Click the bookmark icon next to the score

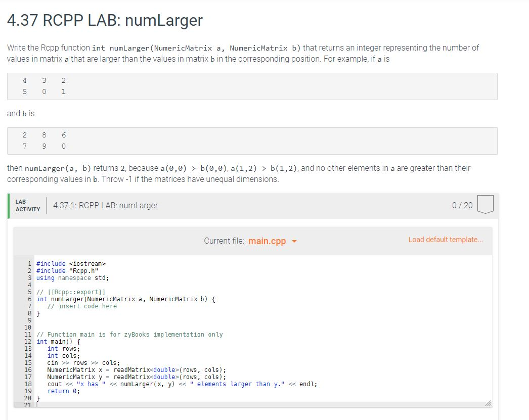pos(485,204)
